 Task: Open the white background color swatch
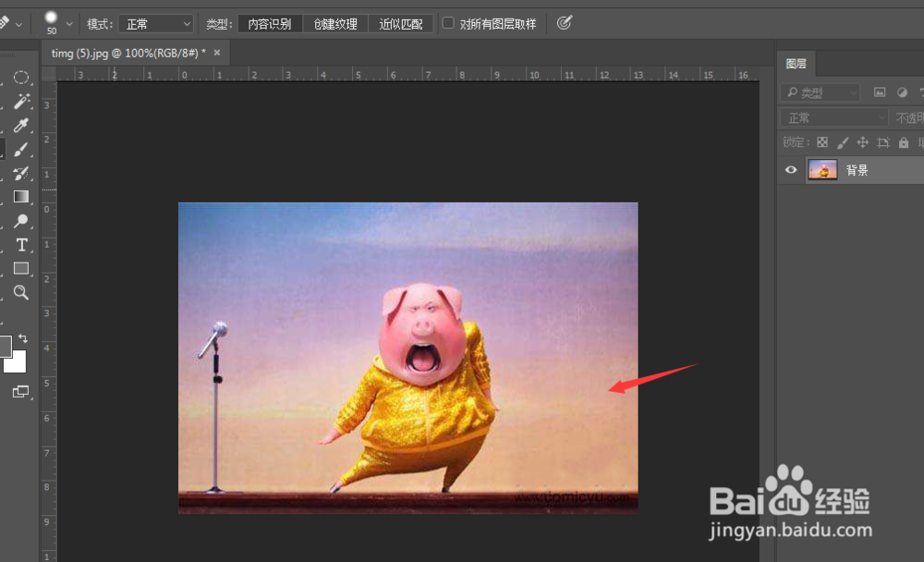(18, 365)
